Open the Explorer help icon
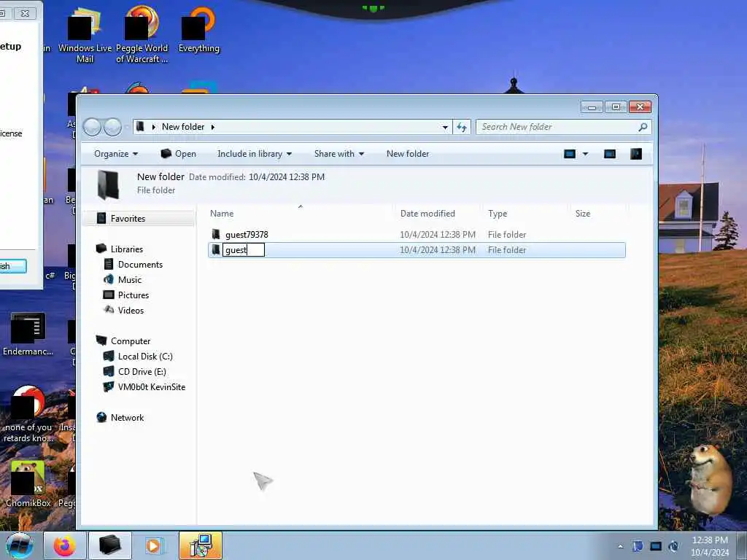 [636, 154]
